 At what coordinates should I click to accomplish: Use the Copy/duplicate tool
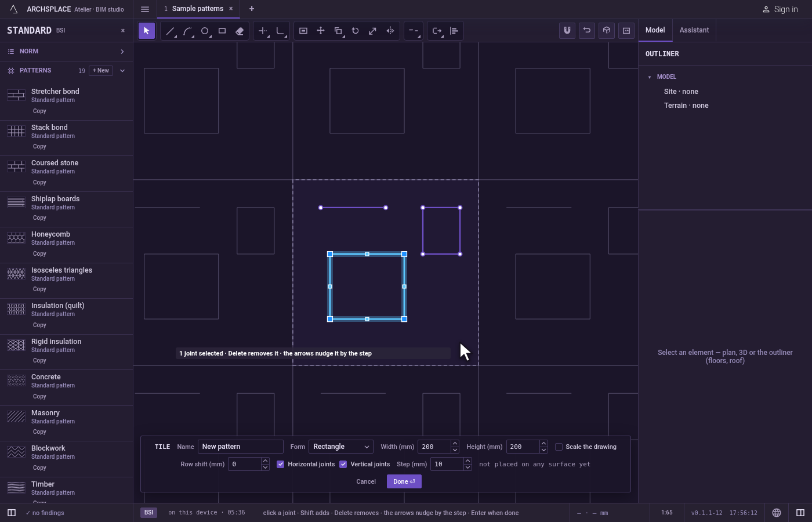pos(338,31)
